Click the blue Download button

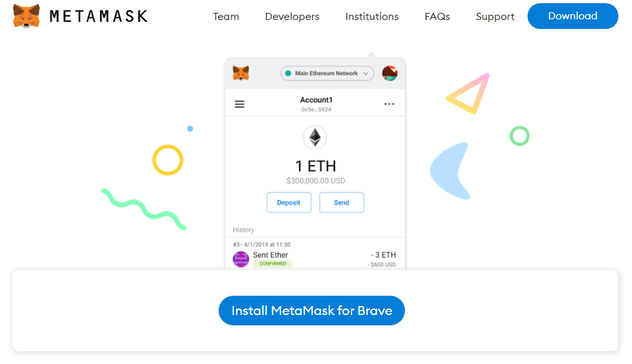[573, 16]
